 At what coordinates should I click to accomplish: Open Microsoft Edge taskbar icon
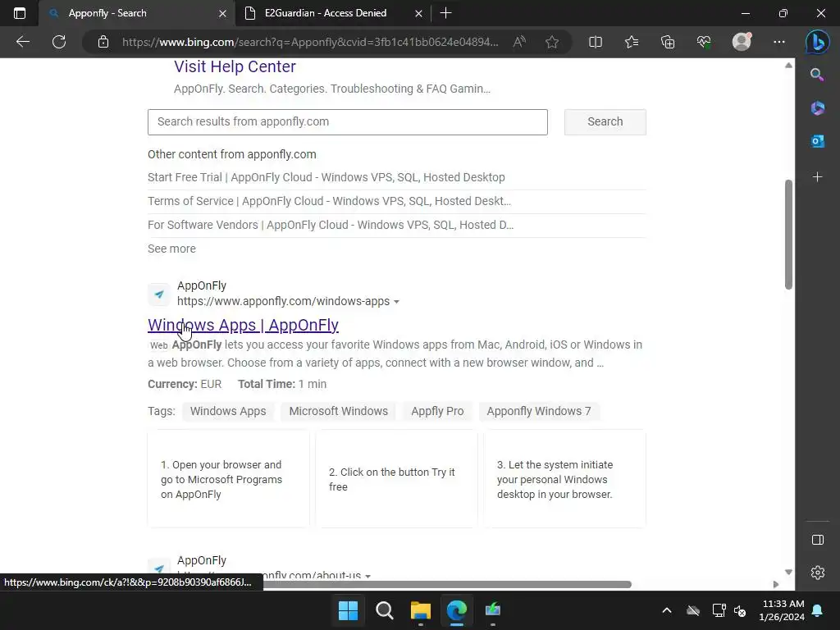pos(456,610)
